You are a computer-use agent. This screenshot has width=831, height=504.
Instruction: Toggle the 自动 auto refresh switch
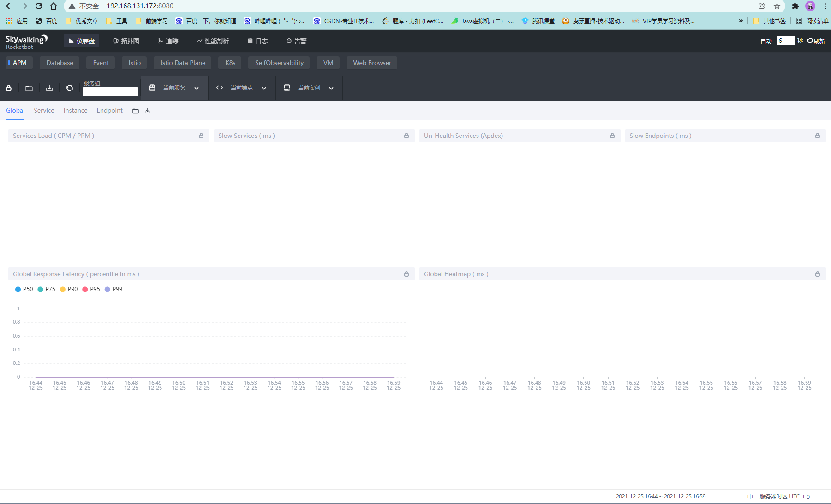click(766, 41)
